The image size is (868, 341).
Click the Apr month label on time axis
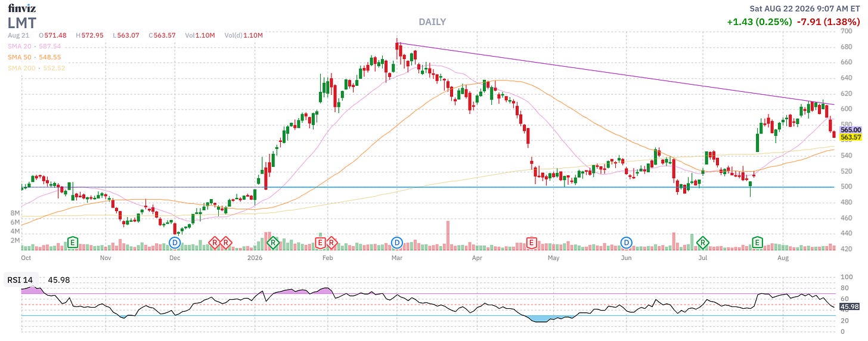pos(476,258)
